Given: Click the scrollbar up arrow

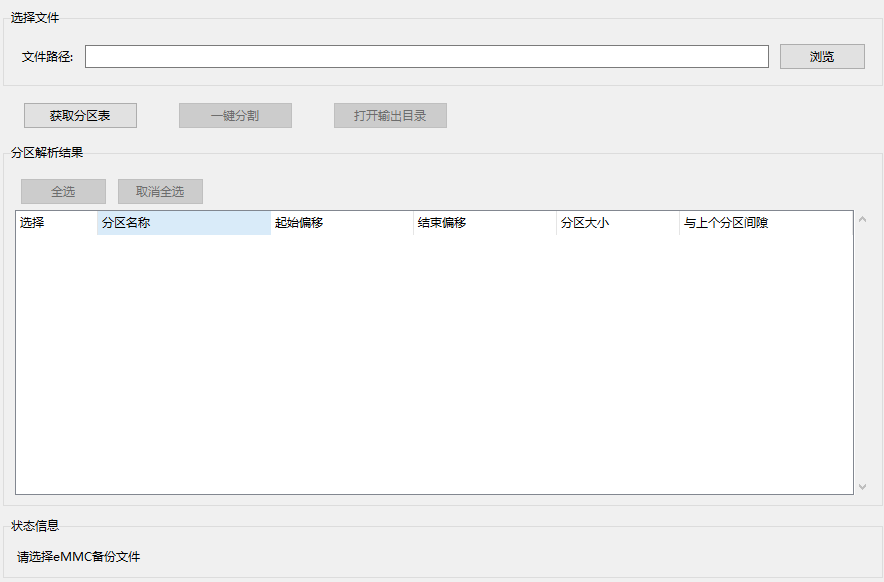Looking at the screenshot, I should click(861, 219).
